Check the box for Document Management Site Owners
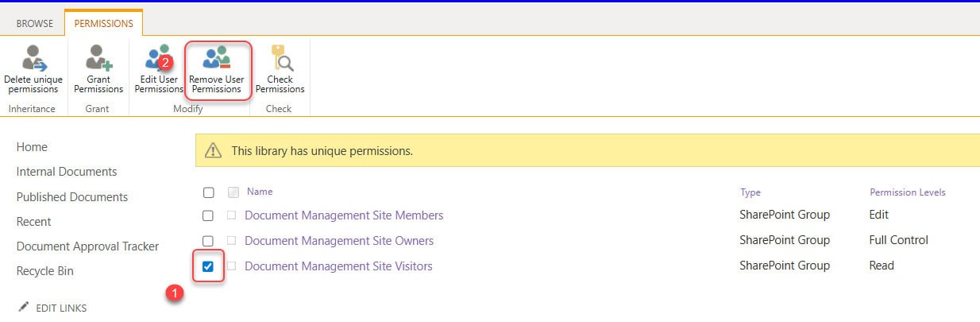The image size is (980, 322). point(208,240)
